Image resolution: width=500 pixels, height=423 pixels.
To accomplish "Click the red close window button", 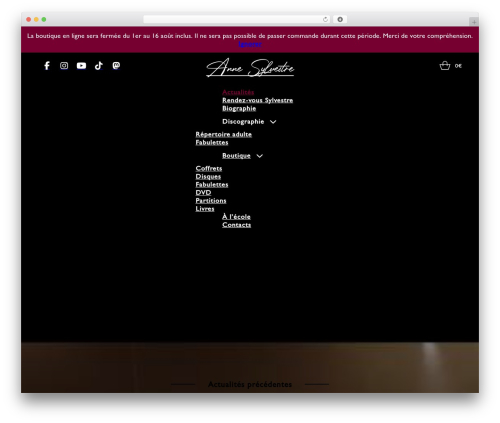I will [29, 19].
